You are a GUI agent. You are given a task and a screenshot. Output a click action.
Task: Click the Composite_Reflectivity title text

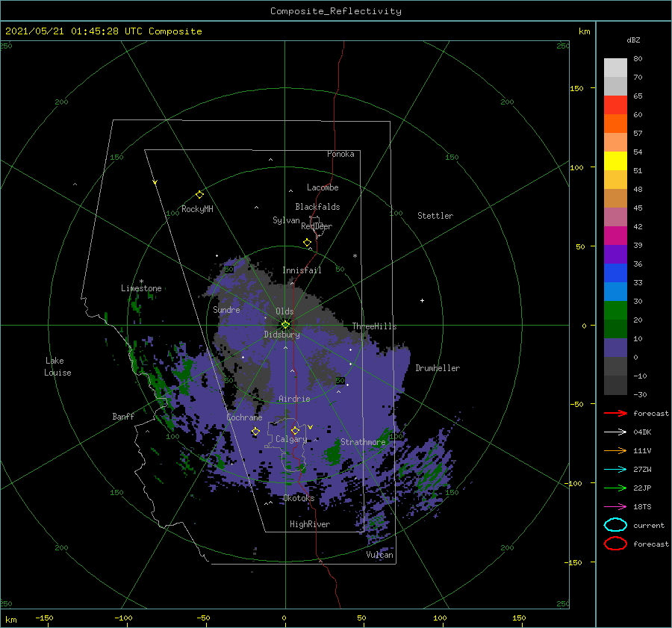pos(335,11)
